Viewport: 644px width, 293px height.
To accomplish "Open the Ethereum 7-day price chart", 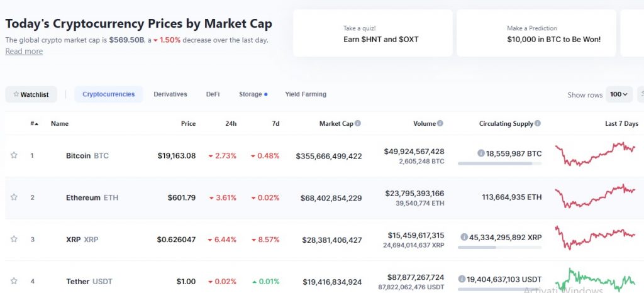I will coord(595,197).
